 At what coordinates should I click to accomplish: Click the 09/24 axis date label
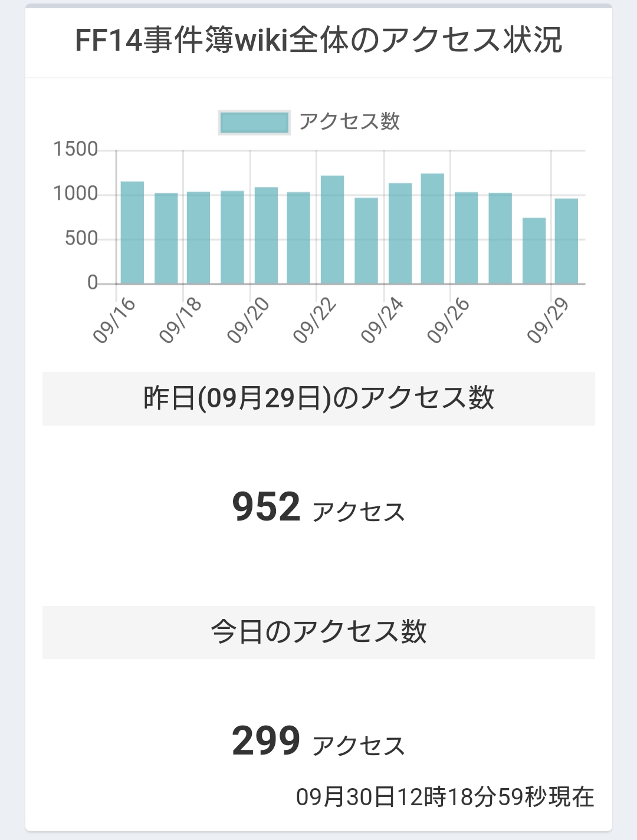382,320
